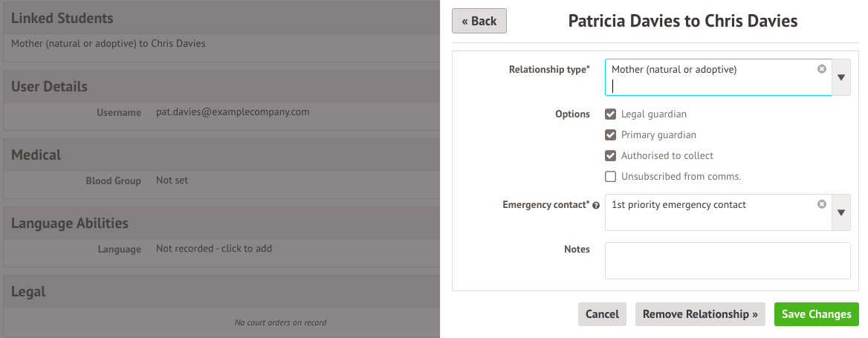868x338 pixels.
Task: Add a language via Not recorded text
Action: pyautogui.click(x=214, y=249)
